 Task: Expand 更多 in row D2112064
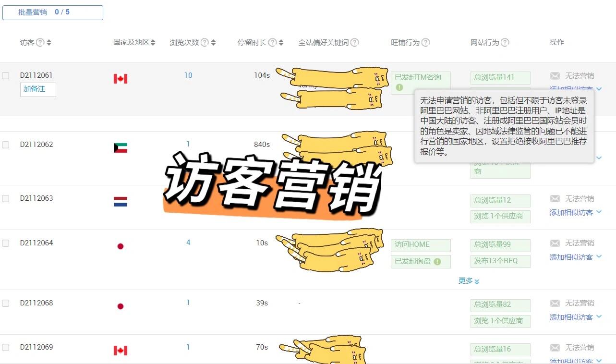tap(469, 281)
